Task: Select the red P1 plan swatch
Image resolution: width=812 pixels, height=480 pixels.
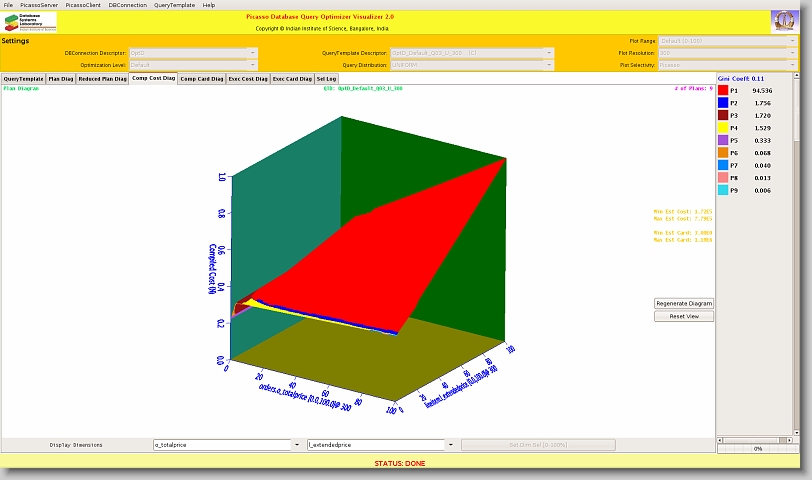Action: click(722, 90)
